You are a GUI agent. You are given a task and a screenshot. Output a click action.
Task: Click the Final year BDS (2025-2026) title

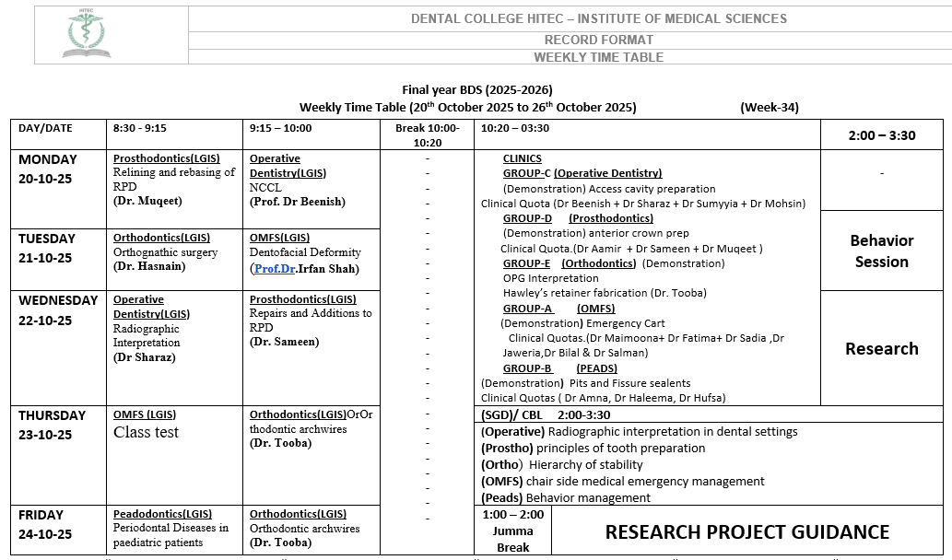click(476, 89)
